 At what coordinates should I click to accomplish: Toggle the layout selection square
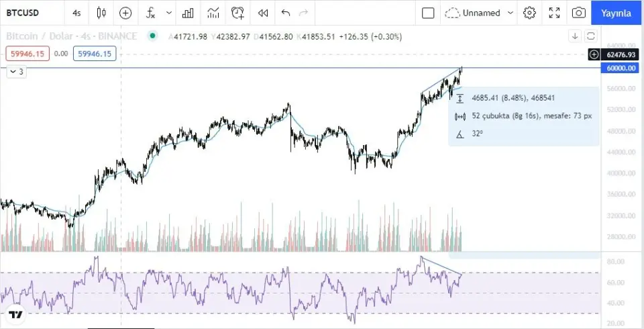[x=428, y=13]
